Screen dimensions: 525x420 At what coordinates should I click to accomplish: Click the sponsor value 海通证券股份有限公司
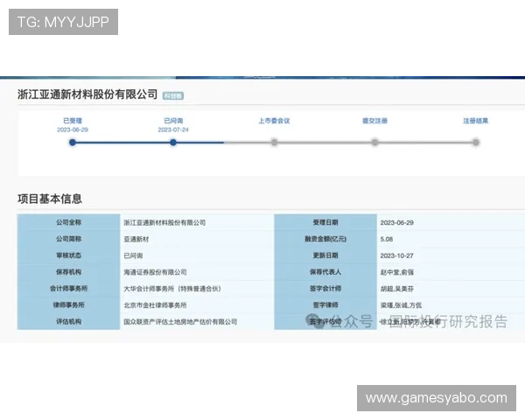click(x=155, y=272)
